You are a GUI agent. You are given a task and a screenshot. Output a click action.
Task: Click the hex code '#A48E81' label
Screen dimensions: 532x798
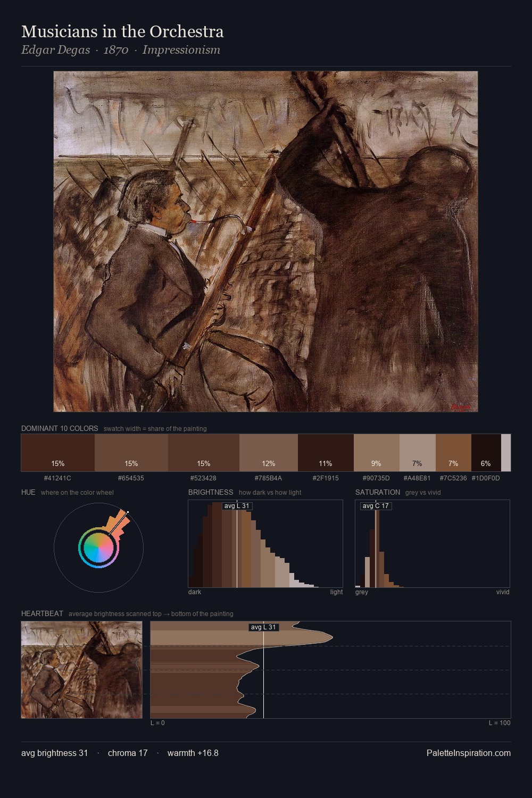[417, 478]
